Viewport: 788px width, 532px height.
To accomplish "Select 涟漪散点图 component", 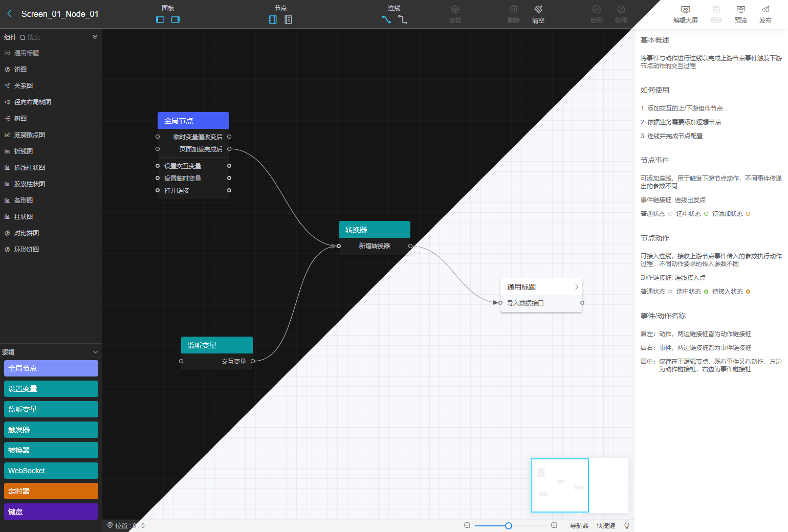I will [51, 135].
